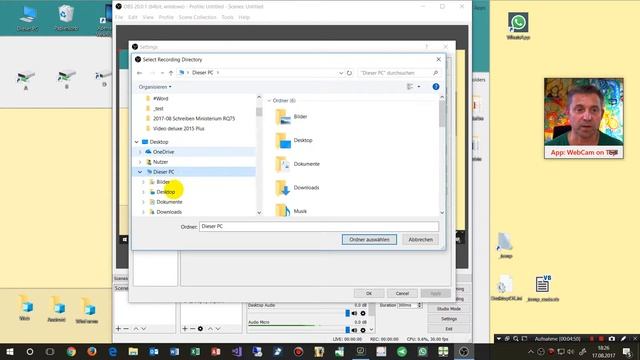Open Google Chrome from the taskbar
This screenshot has height=360, width=640.
[71, 351]
